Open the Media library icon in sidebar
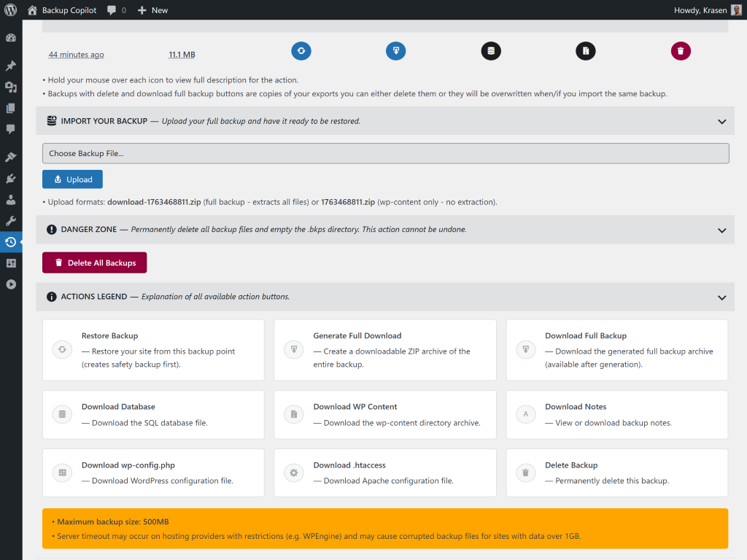Screen dimensions: 747x560 pyautogui.click(x=11, y=86)
